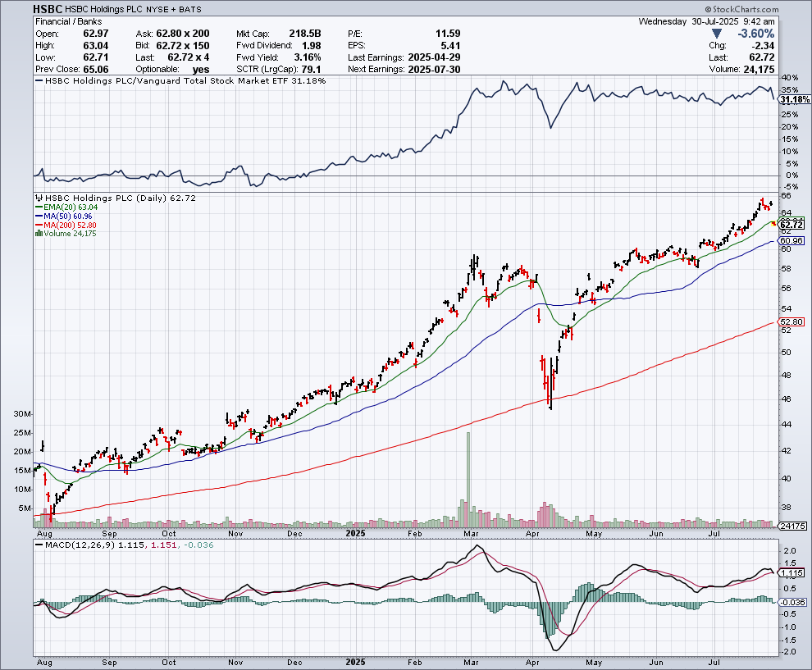The width and height of the screenshot is (812, 670).
Task: Click the P/E value 11.59
Action: (448, 34)
